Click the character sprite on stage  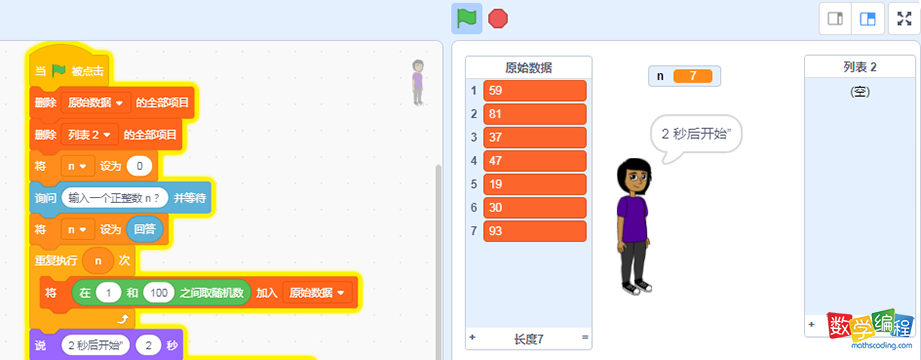pos(633,226)
